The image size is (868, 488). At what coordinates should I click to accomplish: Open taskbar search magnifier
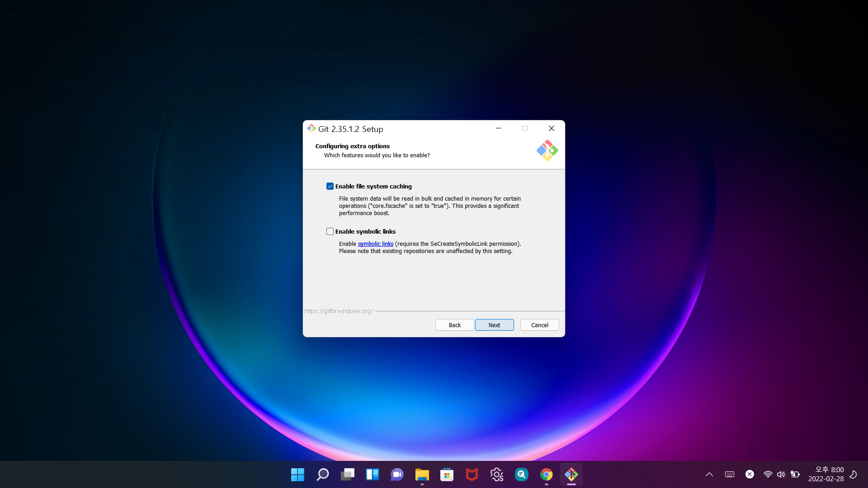click(x=322, y=474)
